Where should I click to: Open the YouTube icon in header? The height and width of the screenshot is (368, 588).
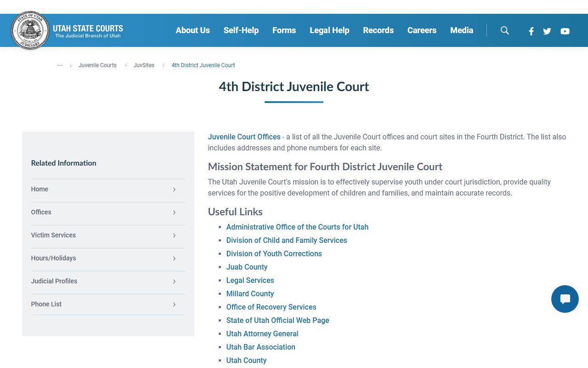565,31
